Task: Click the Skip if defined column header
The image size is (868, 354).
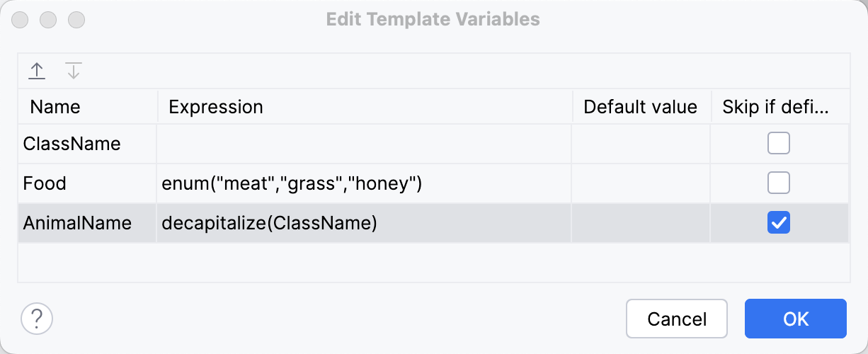Action: coord(775,107)
